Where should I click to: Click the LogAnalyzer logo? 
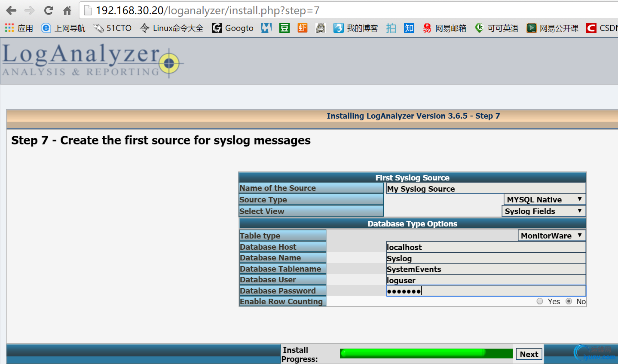point(92,60)
